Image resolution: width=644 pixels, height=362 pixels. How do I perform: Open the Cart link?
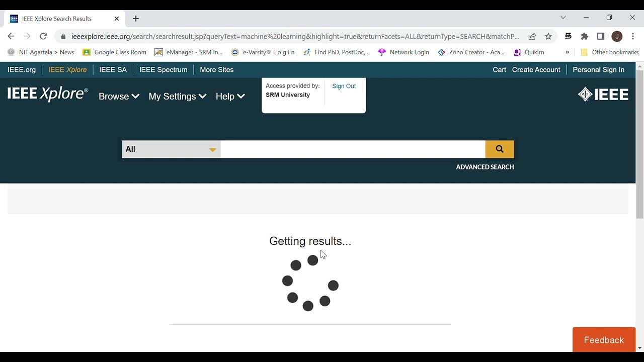pos(500,70)
